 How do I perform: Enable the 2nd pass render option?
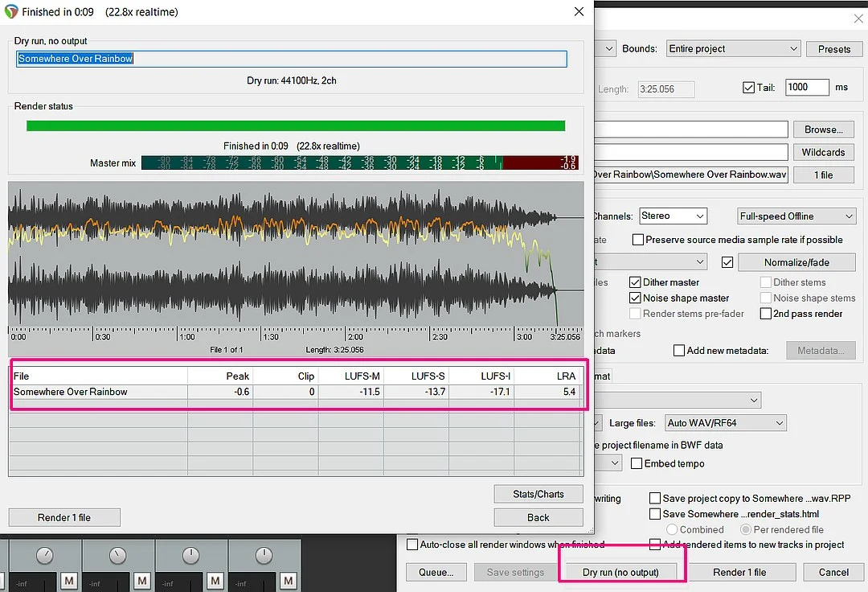766,314
